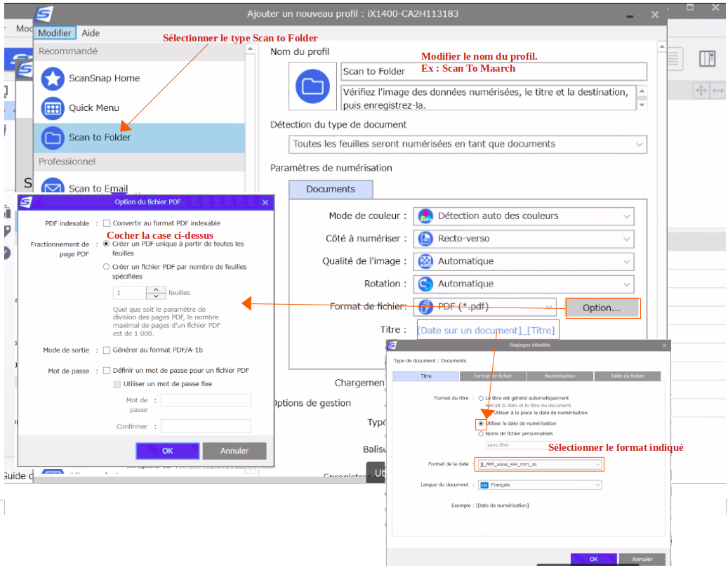
Task: Switch to the Format de fichier tab
Action: click(493, 376)
